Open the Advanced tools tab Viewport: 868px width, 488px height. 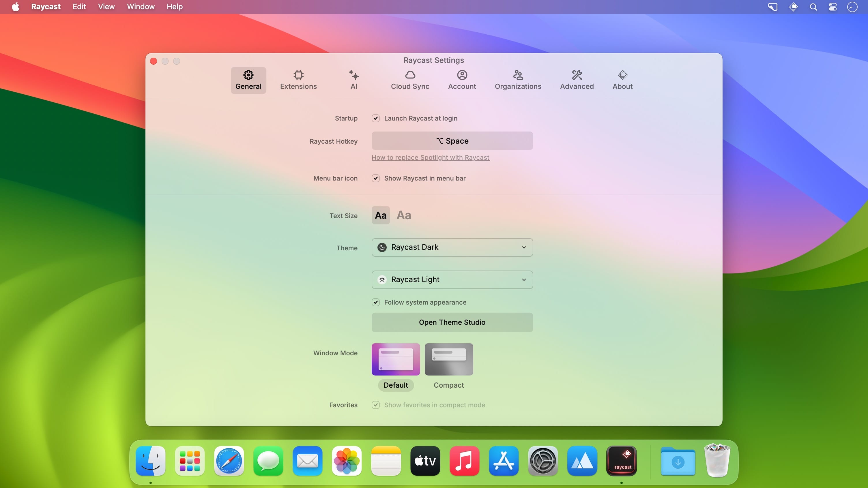pos(577,80)
